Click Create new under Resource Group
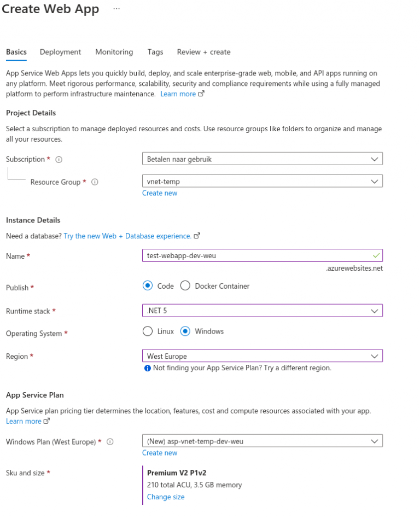 pos(160,193)
